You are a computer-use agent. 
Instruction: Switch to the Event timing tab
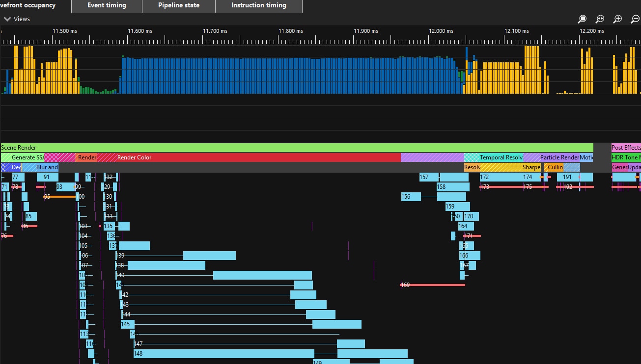[x=106, y=5]
